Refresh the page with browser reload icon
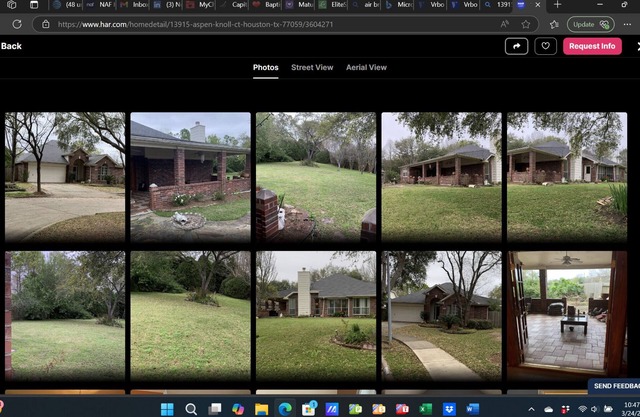This screenshot has width=640, height=417. point(14,24)
